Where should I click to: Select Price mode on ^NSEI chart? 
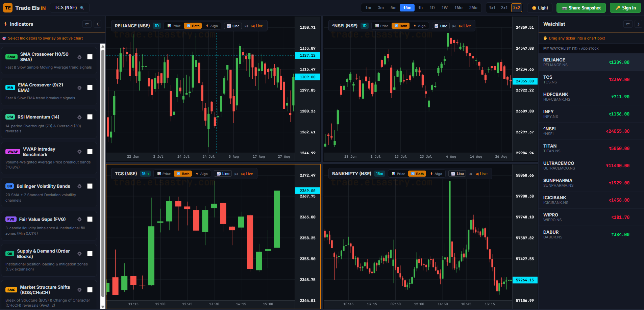[x=382, y=26]
